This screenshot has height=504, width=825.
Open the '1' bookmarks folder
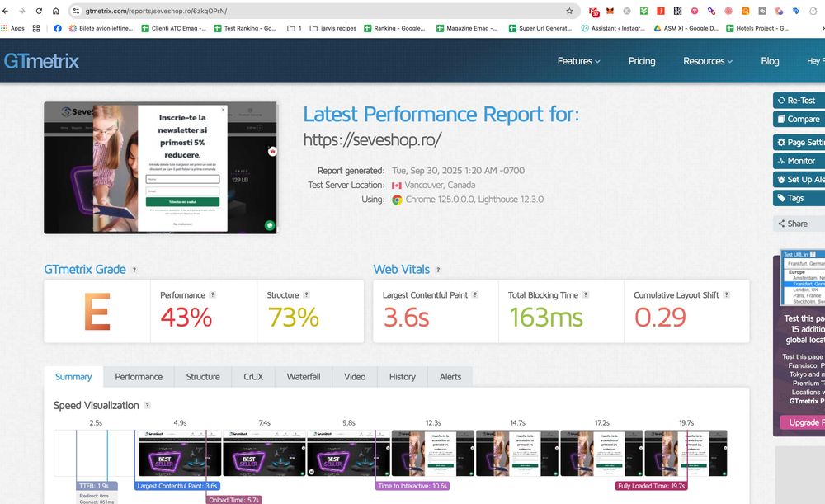pyautogui.click(x=295, y=28)
